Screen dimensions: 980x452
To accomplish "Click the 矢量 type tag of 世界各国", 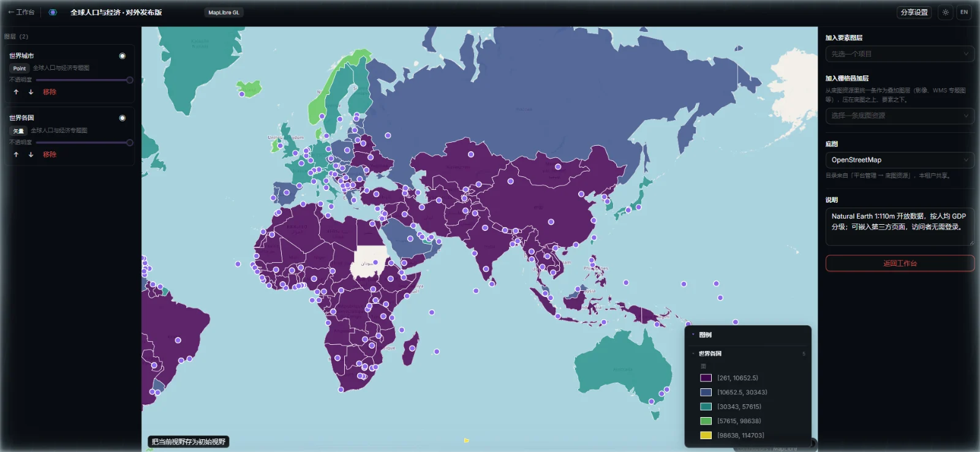I will point(18,131).
